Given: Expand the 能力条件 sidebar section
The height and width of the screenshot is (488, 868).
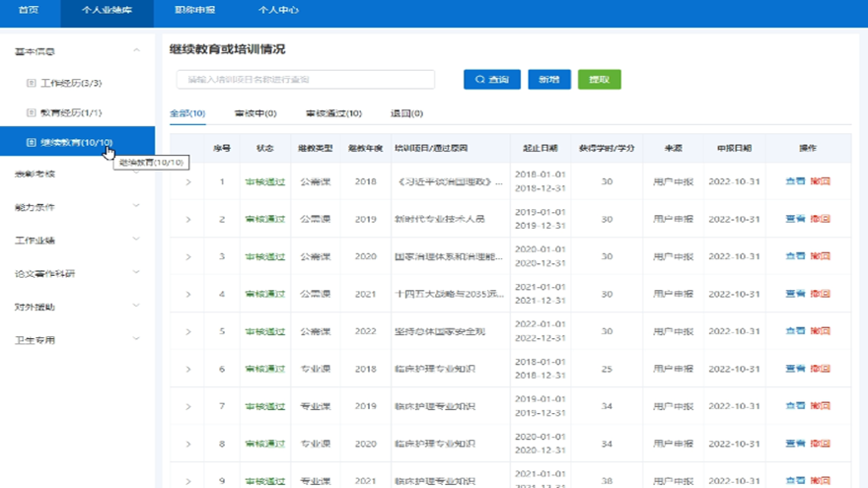Looking at the screenshot, I should 136,207.
